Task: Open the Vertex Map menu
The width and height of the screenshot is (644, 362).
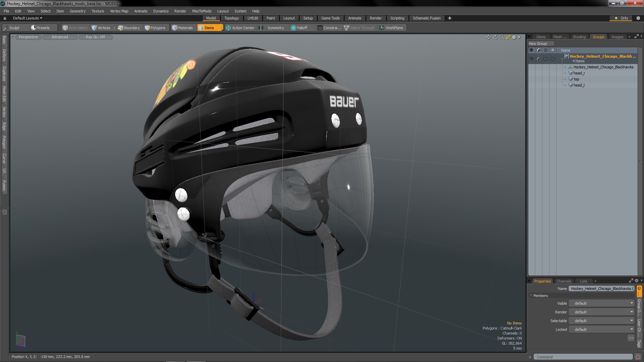Action: point(119,11)
